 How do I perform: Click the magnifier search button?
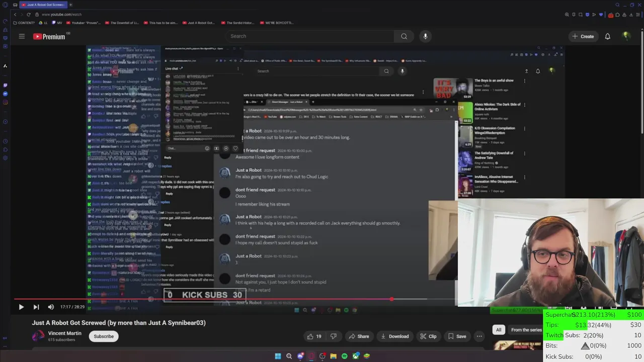coord(404,36)
